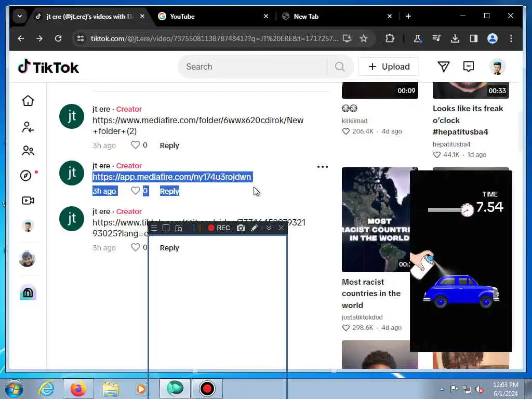Click the recorder REC button

point(219,228)
